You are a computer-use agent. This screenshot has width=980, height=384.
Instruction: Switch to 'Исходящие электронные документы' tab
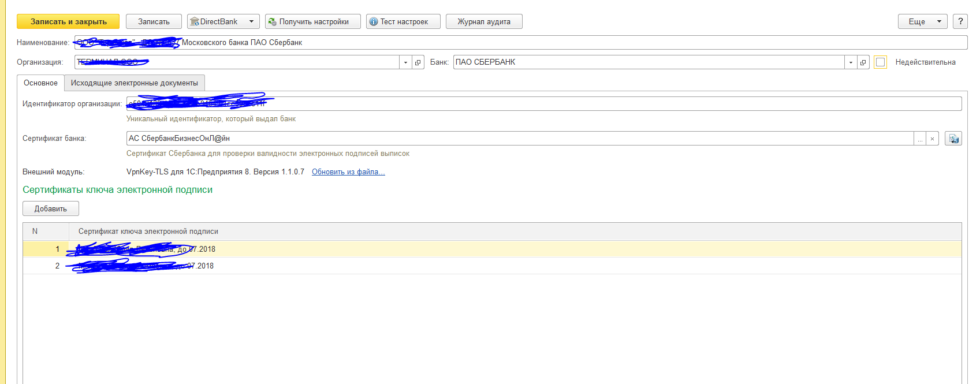tap(134, 83)
